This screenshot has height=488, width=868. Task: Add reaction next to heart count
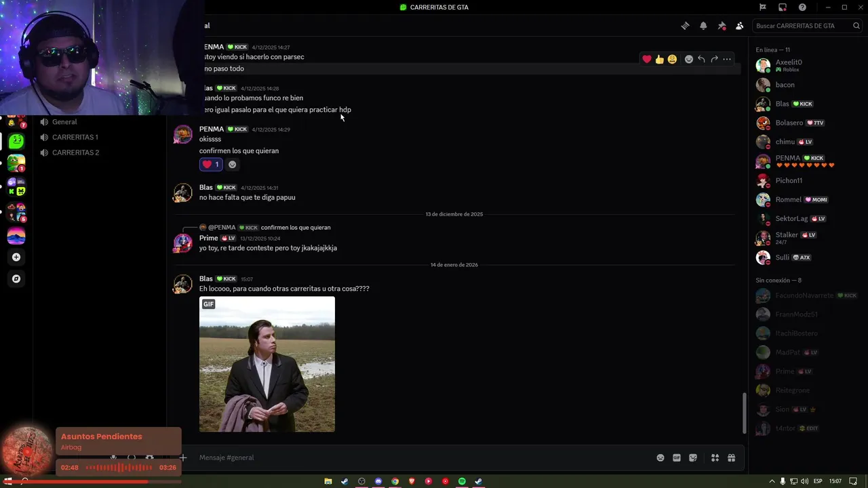tap(233, 164)
